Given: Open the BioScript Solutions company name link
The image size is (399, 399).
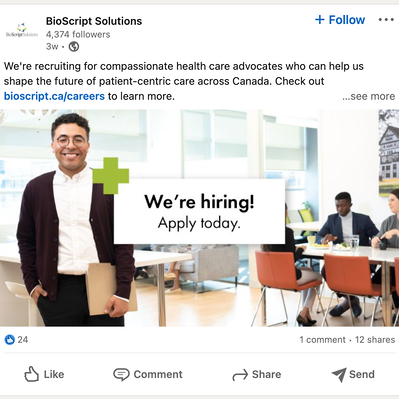Looking at the screenshot, I should click(94, 21).
